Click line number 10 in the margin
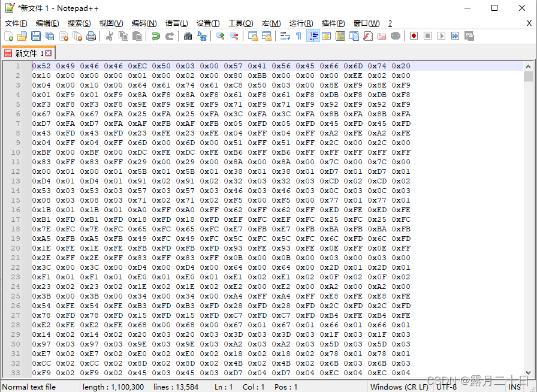The image size is (537, 392). click(x=16, y=152)
